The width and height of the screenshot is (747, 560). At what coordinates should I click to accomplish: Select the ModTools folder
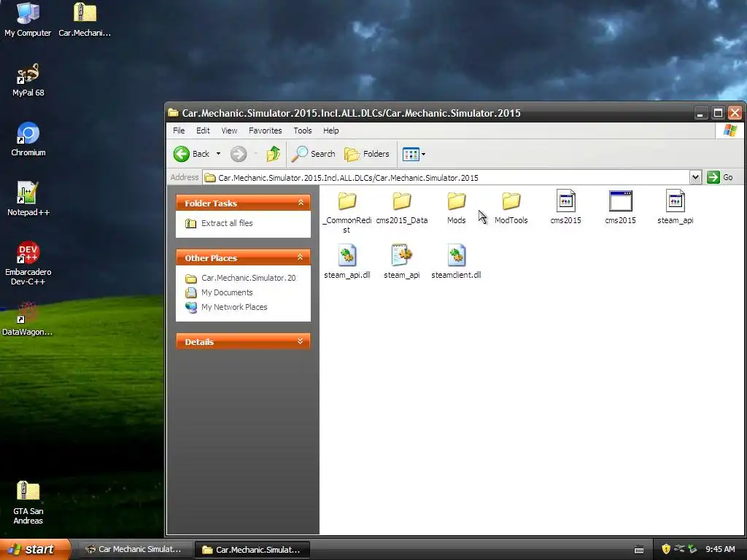point(511,207)
